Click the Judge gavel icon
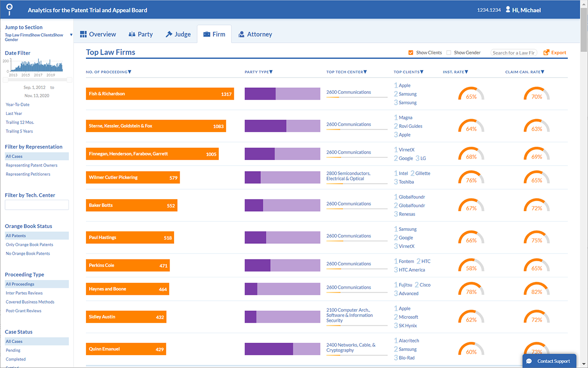The width and height of the screenshot is (588, 368). coord(169,34)
